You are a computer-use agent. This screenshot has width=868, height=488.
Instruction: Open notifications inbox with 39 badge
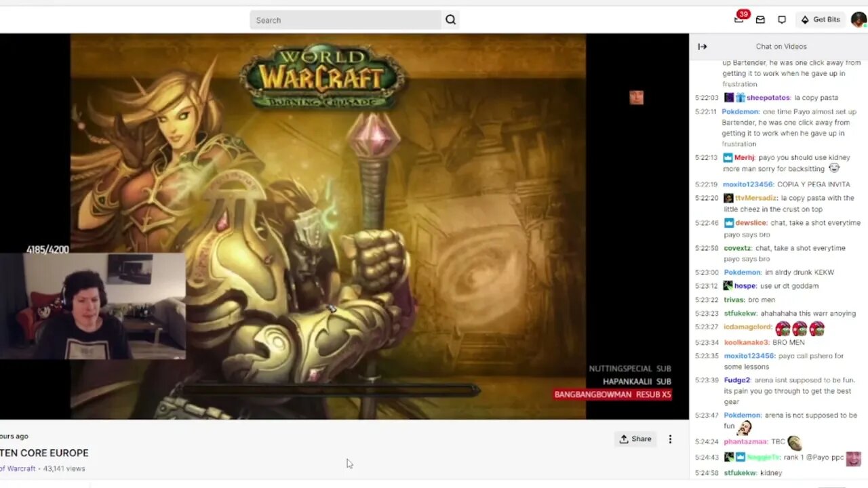click(739, 19)
